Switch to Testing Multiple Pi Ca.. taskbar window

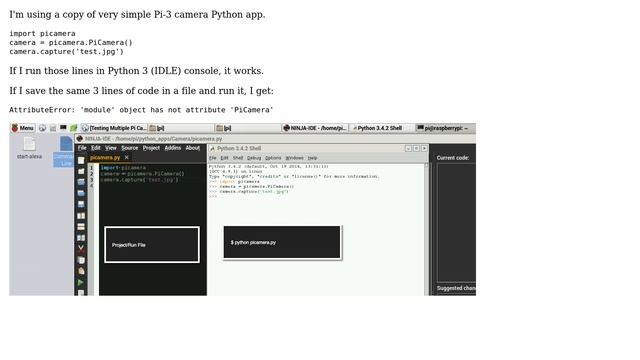pyautogui.click(x=114, y=128)
